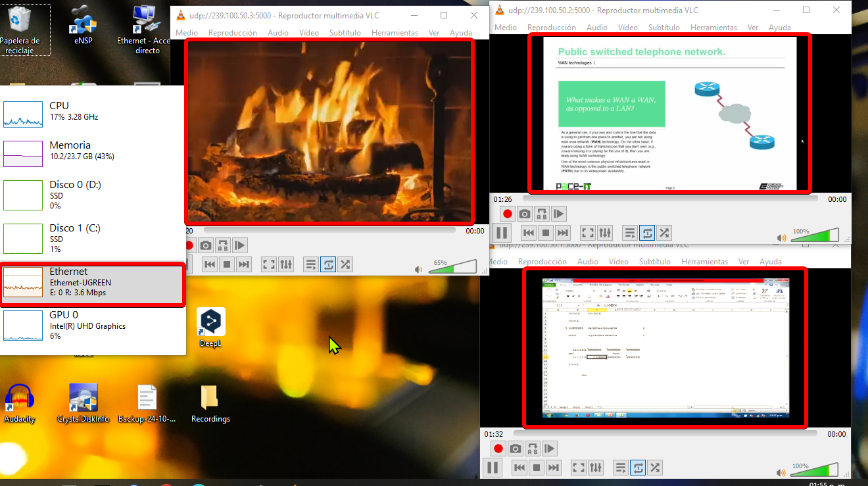Open extended settings in the spreadsheet video VLC window

pyautogui.click(x=596, y=468)
